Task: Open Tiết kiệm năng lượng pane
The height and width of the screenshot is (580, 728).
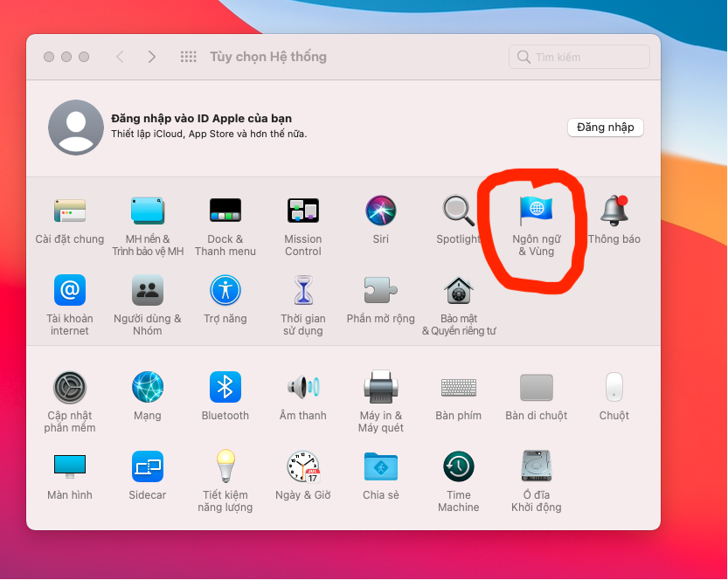Action: [225, 467]
